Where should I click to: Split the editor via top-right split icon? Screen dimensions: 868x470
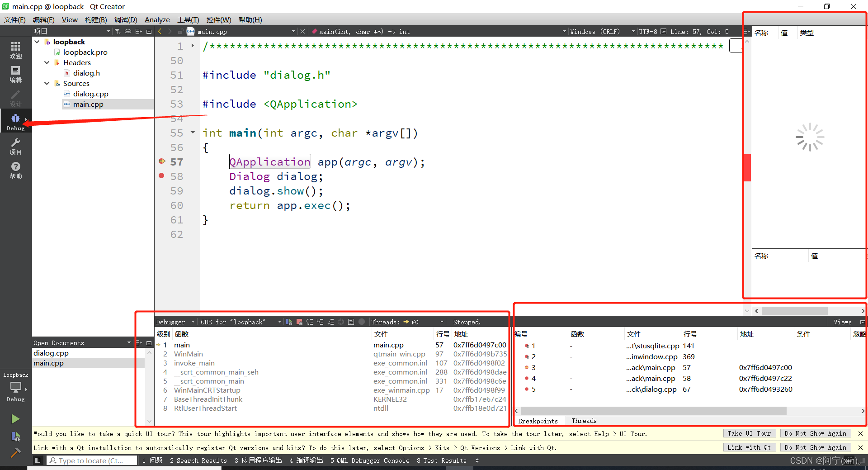point(746,31)
